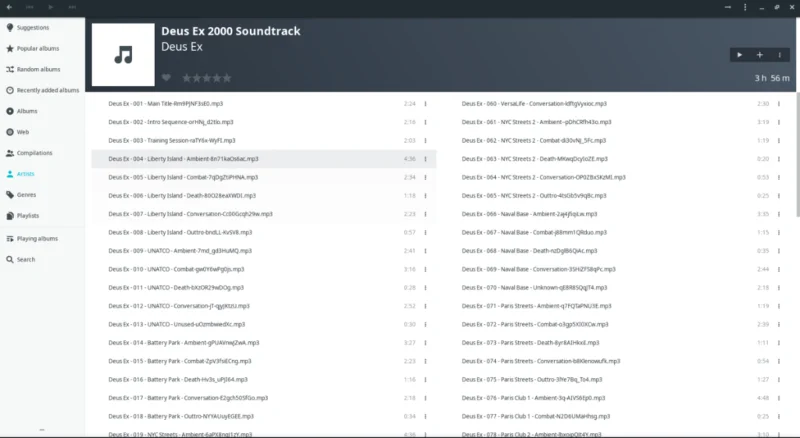Open Compilations in the sidebar

(42, 153)
